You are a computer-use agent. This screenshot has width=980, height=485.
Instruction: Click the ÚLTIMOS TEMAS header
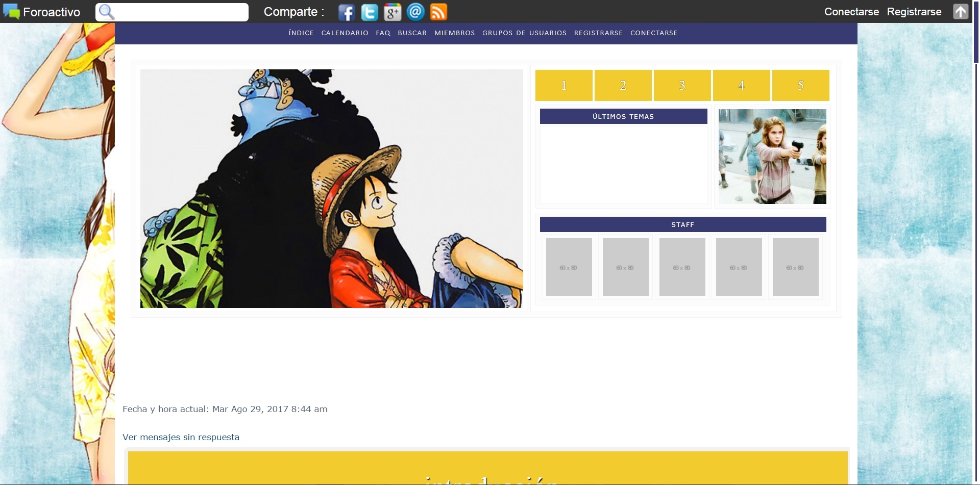click(x=624, y=116)
